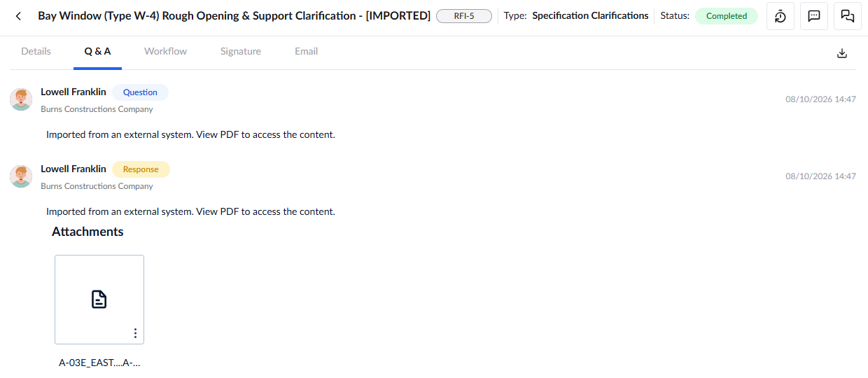Open the attachment three-dot menu

135,333
